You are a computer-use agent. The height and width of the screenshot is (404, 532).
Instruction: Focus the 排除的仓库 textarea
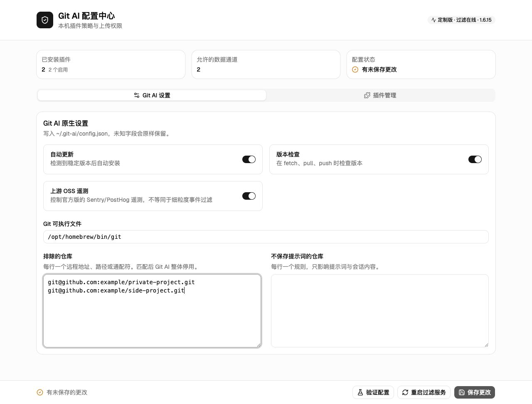click(x=152, y=311)
